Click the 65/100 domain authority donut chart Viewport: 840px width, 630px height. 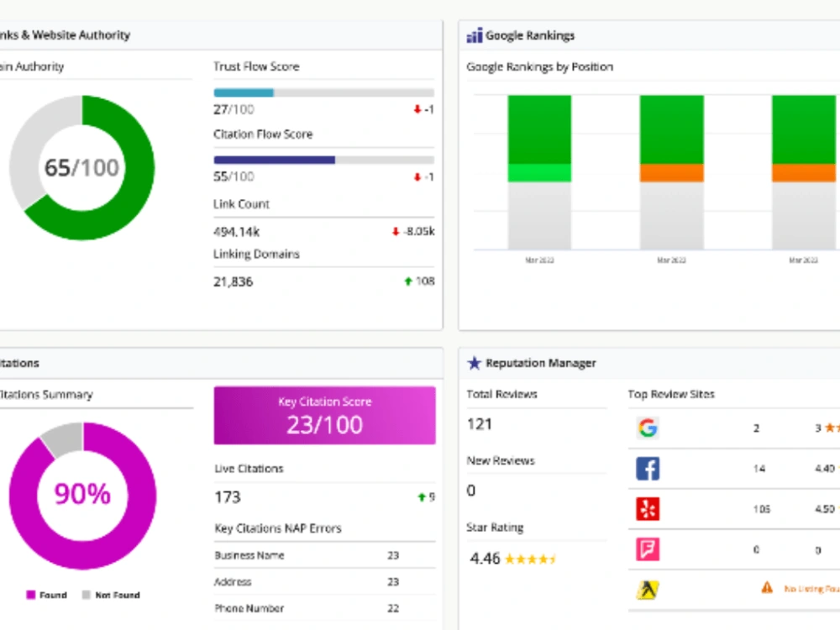pos(82,168)
